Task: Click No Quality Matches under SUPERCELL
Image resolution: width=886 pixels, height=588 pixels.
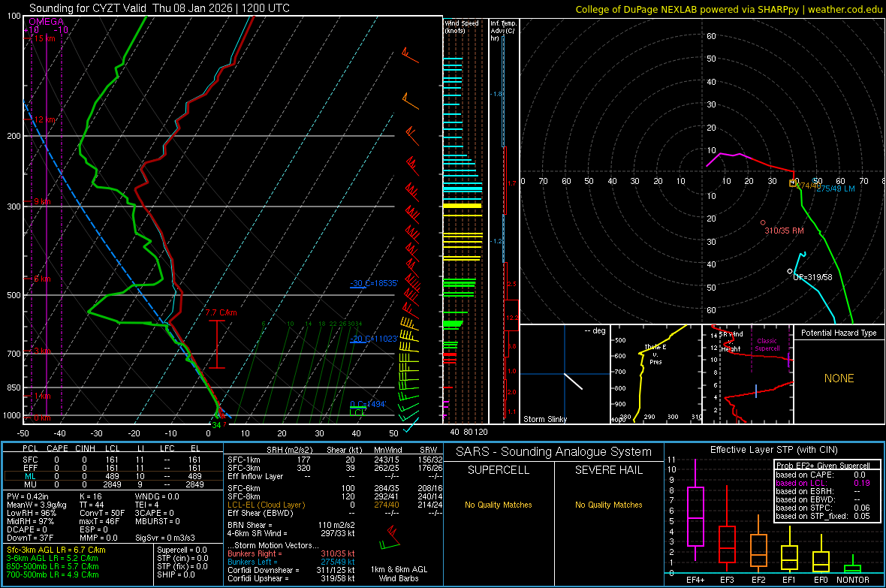Action: 499,505
